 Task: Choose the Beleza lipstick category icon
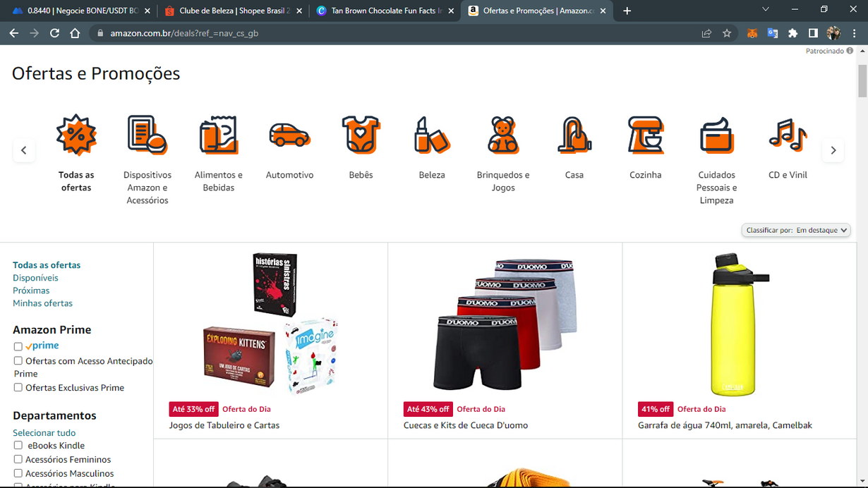(432, 135)
